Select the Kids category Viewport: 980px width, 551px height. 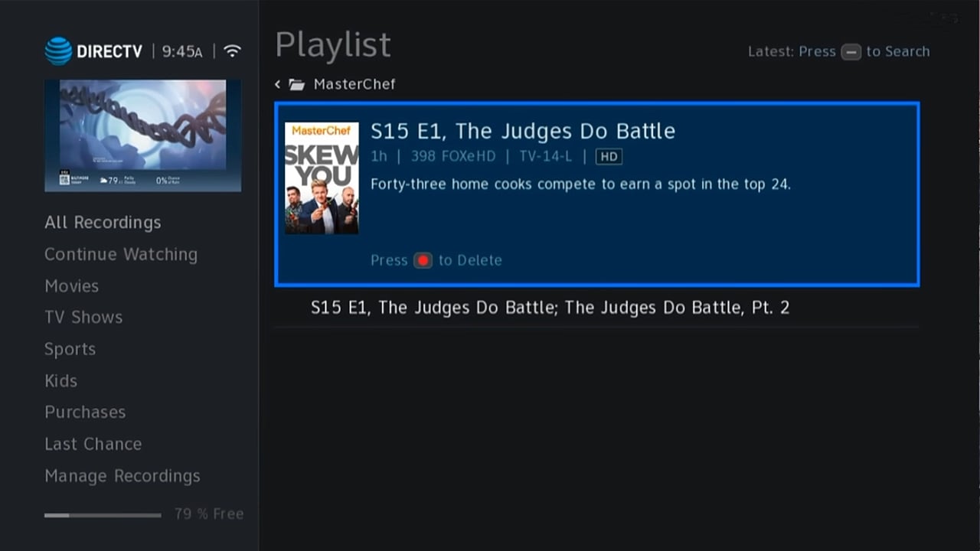[60, 381]
